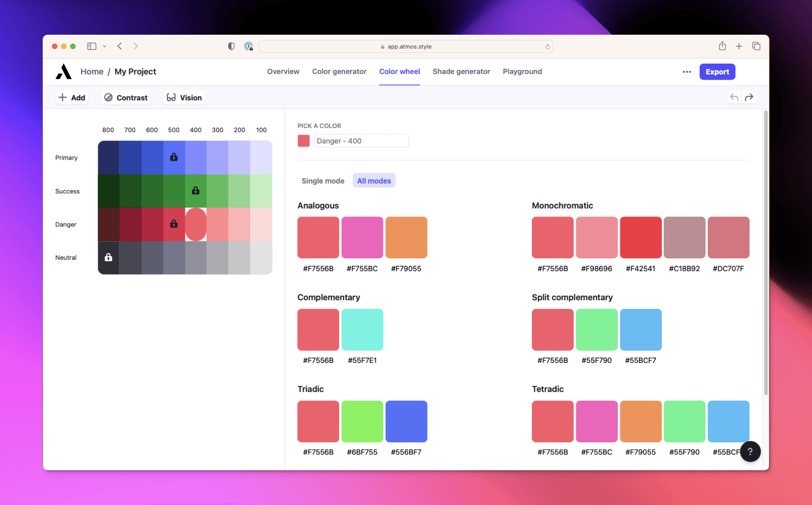Open the Danger - 400 color picker field
Viewport: 812px width, 505px height.
coord(361,141)
